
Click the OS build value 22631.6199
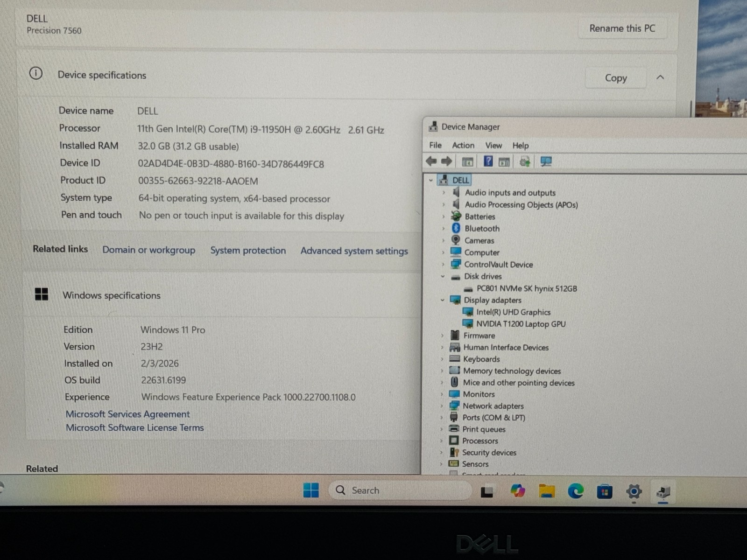163,380
